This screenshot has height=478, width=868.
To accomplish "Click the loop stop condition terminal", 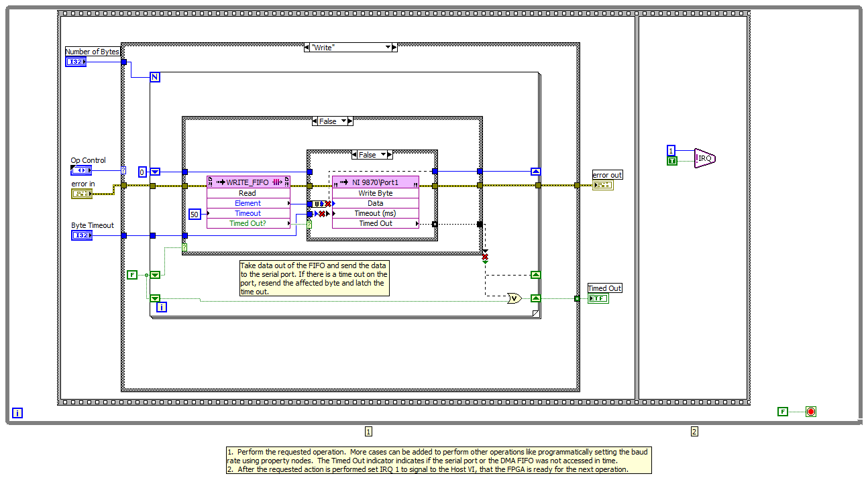I will coord(811,412).
